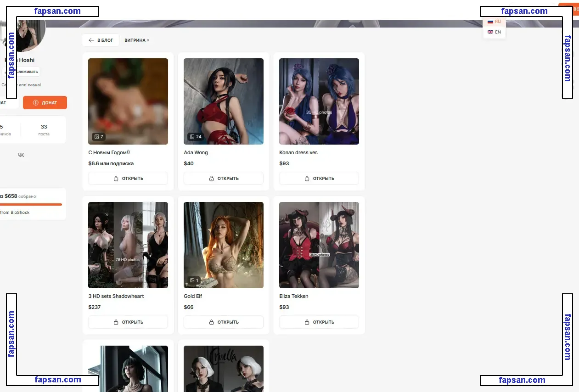Click the lock icon on Konan dress ver. card
The image size is (579, 392).
point(307,179)
